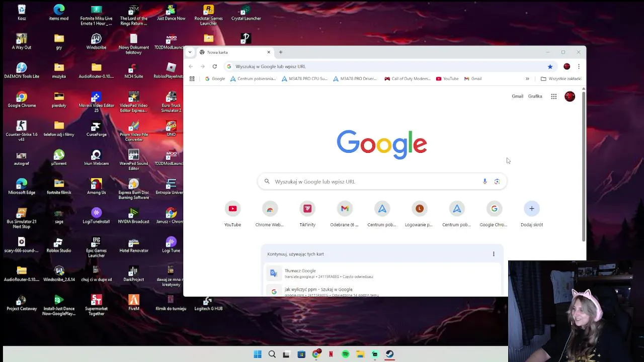
Task: Select the NVIDIA Broadcast desktop icon
Action: coord(133,216)
